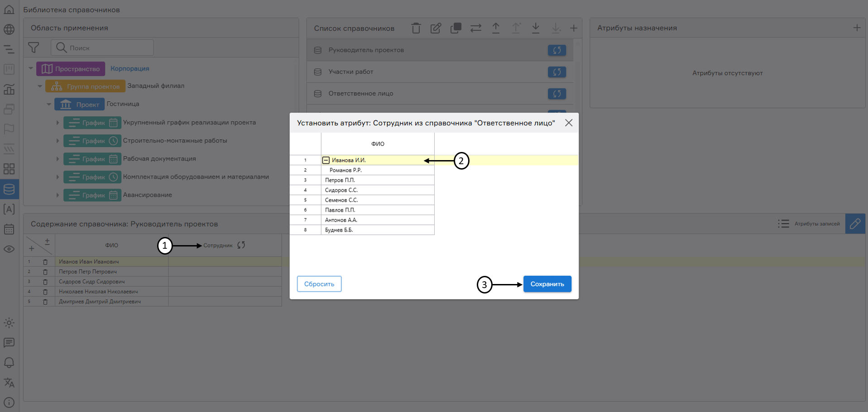Image resolution: width=868 pixels, height=412 pixels.
Task: Upload a reference book via export arrow icon
Action: [496, 28]
